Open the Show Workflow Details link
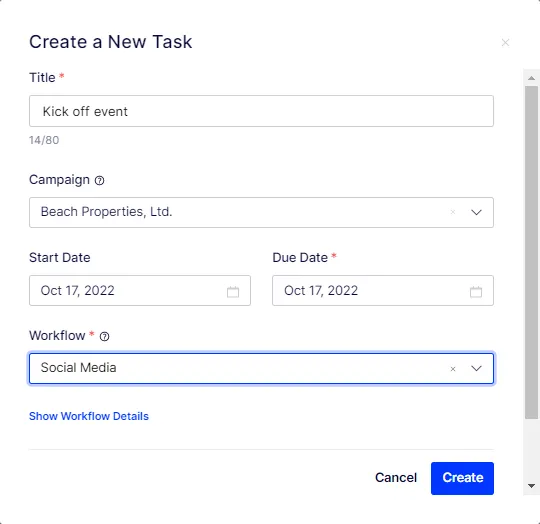This screenshot has width=540, height=524. tap(89, 416)
